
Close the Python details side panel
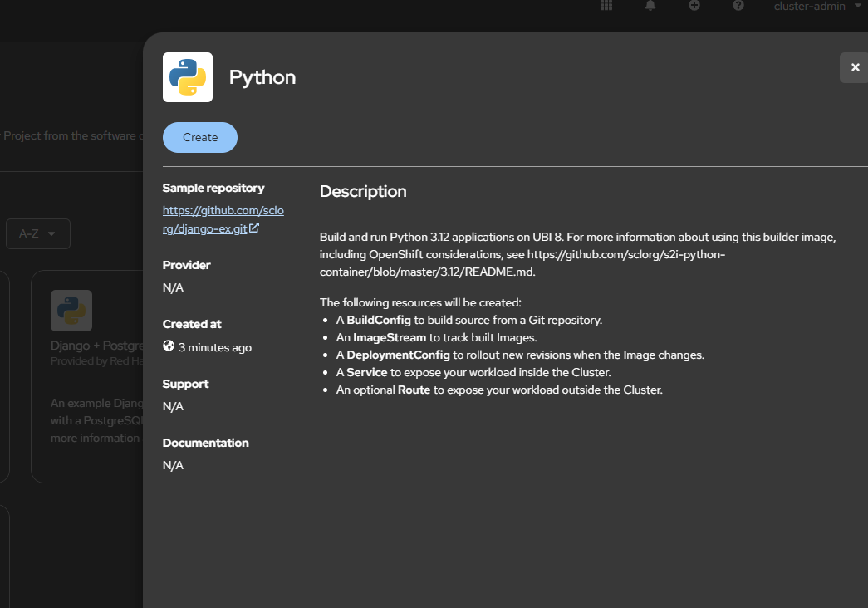(x=855, y=67)
